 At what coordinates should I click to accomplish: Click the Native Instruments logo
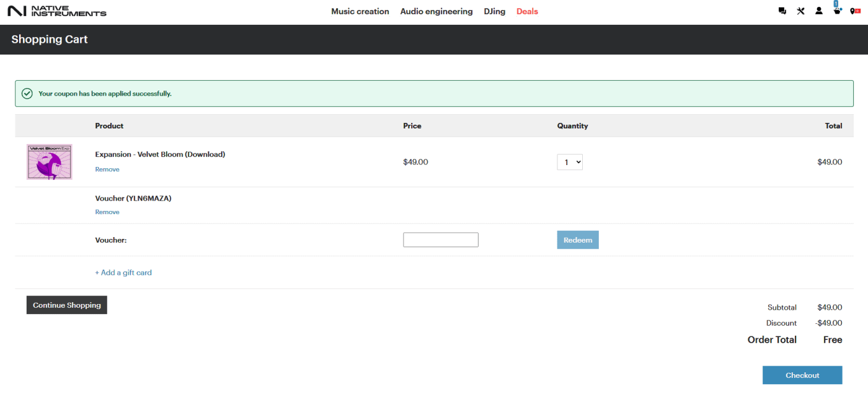(x=56, y=11)
